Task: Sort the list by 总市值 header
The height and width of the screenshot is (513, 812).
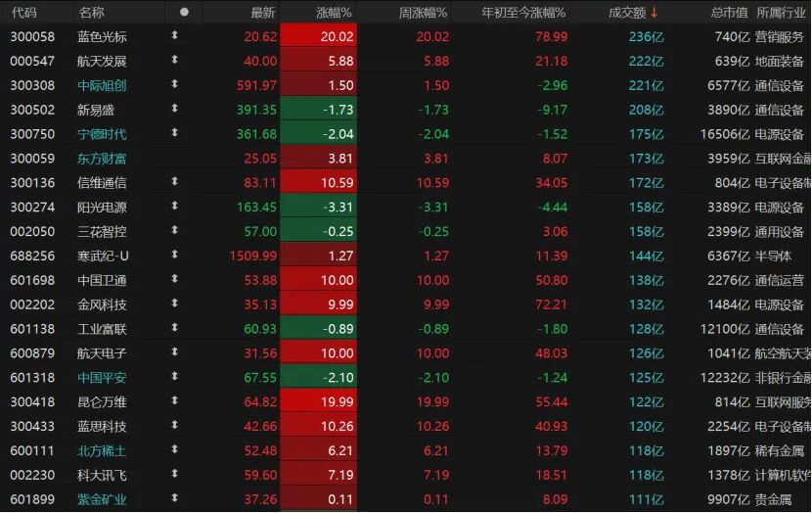Action: point(729,13)
